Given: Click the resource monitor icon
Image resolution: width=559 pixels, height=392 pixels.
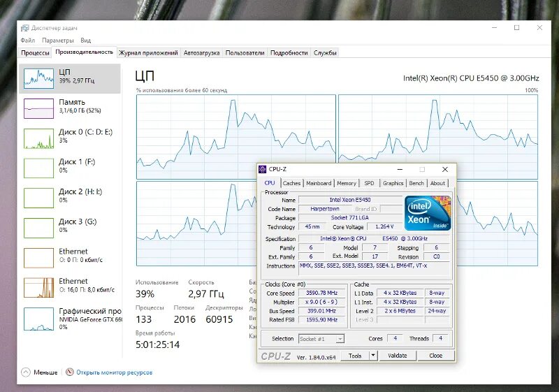Looking at the screenshot, I should [70, 372].
